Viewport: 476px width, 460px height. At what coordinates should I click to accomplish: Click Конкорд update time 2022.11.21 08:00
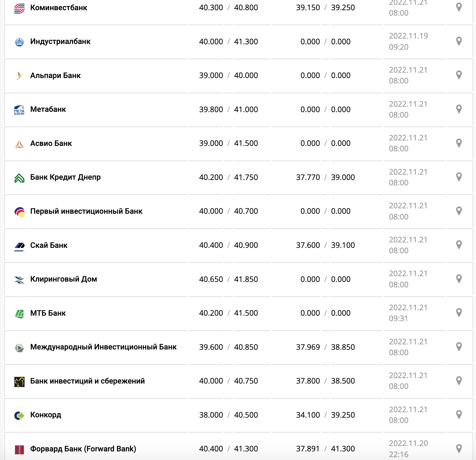pyautogui.click(x=408, y=415)
